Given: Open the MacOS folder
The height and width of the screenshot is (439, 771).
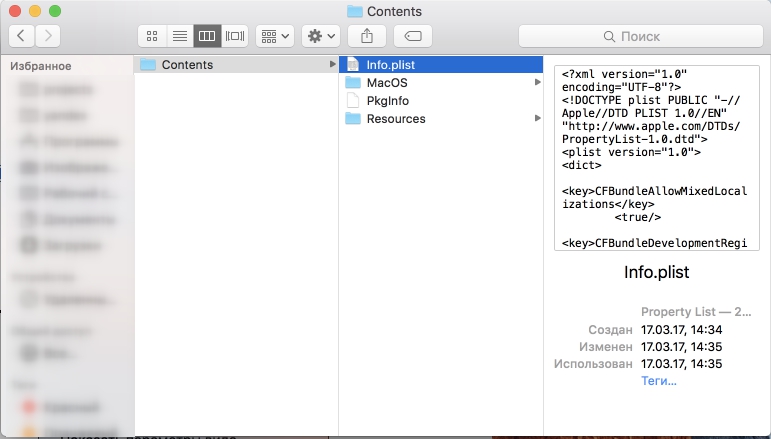Looking at the screenshot, I should (x=387, y=83).
